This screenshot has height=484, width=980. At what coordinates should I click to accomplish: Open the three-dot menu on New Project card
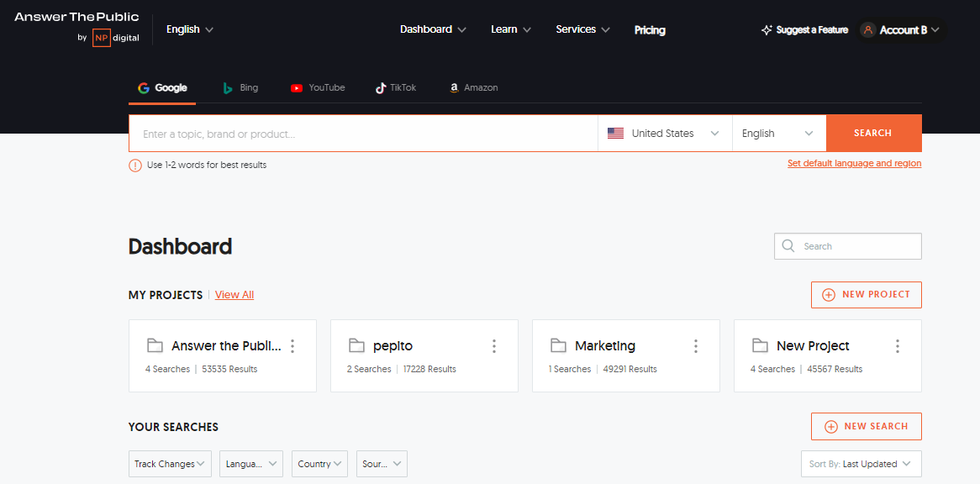pos(898,346)
